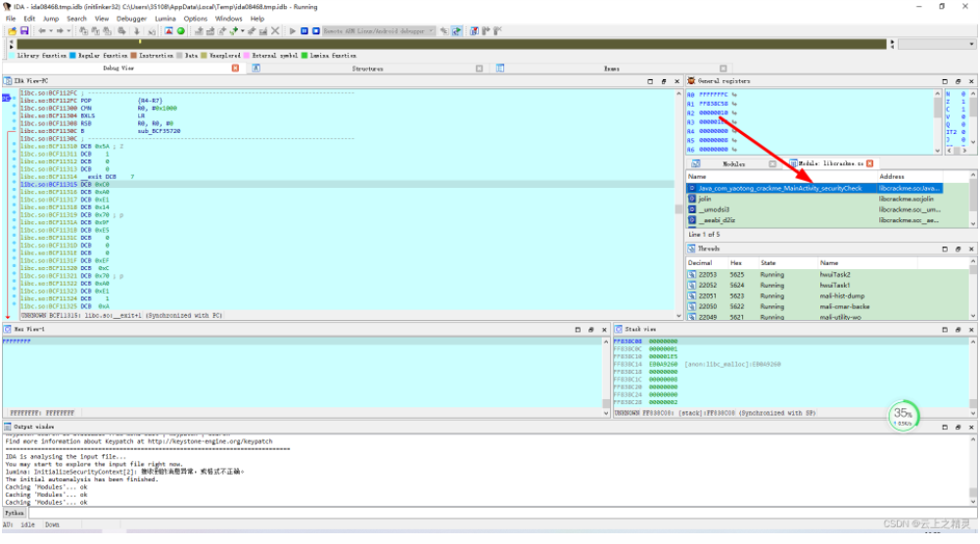Click the green circle toolbar icon
Screen dimensions: 980x544
pos(180,31)
